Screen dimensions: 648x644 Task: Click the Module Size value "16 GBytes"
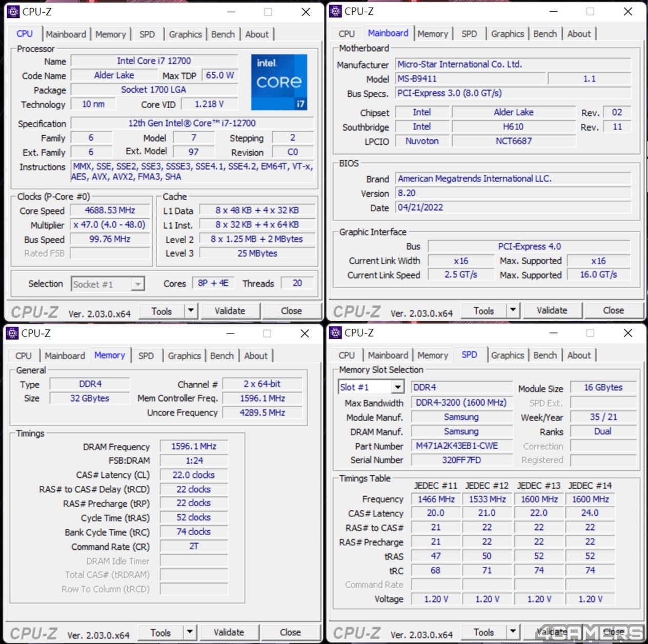click(x=603, y=387)
